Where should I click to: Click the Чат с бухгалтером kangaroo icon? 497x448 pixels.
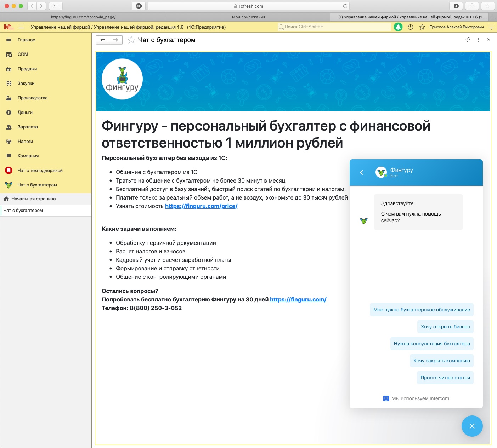[x=9, y=185]
